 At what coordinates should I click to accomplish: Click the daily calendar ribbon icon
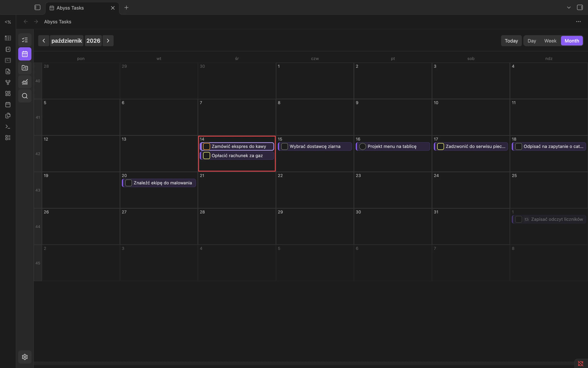click(x=8, y=105)
